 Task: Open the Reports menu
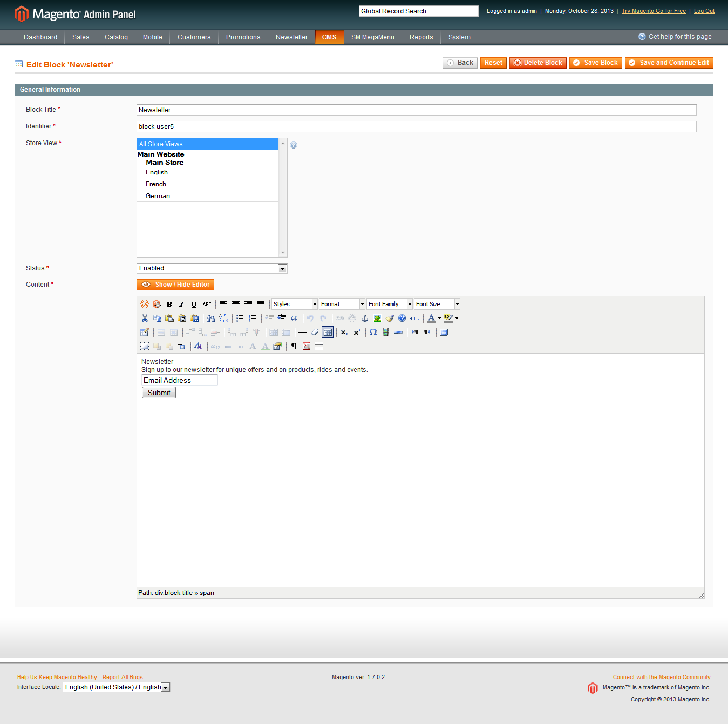coord(421,37)
